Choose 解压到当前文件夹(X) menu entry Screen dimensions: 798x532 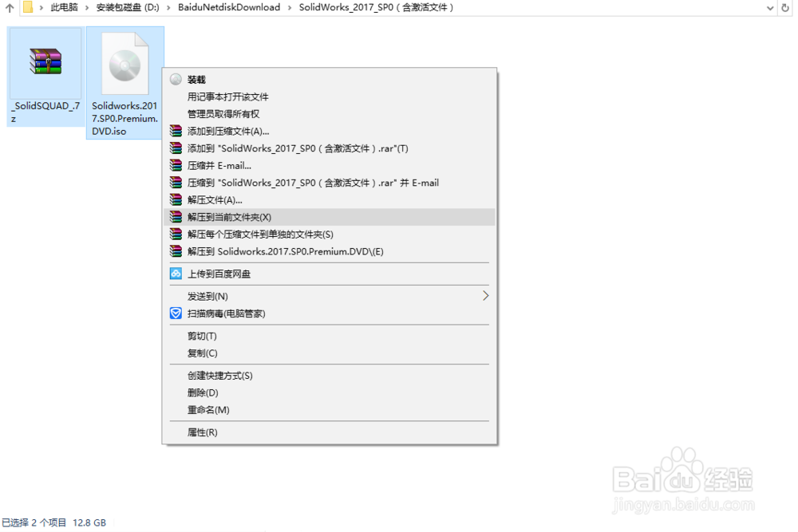[x=330, y=217]
